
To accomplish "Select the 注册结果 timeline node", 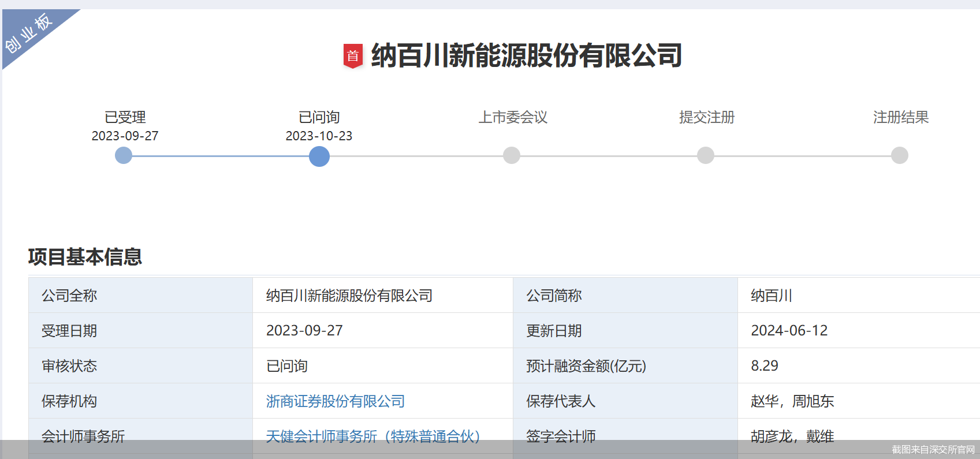I will [x=900, y=155].
